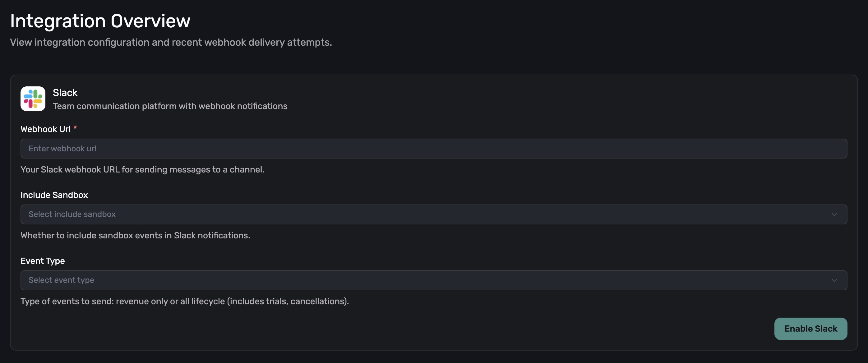This screenshot has height=363, width=868.
Task: Click the red required asterisk
Action: point(75,128)
